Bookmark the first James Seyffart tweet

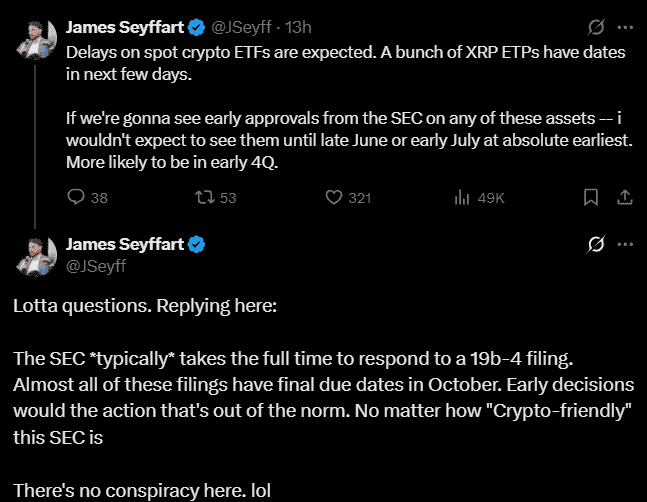point(591,197)
